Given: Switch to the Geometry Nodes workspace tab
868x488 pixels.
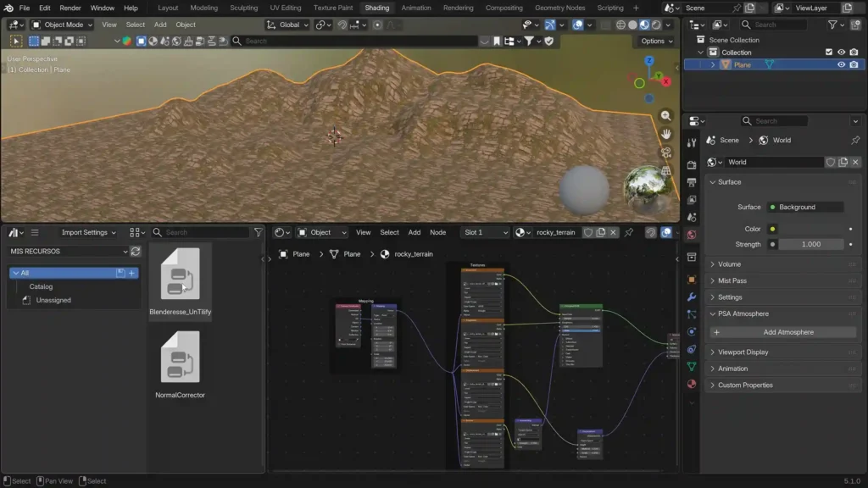Looking at the screenshot, I should 559,8.
